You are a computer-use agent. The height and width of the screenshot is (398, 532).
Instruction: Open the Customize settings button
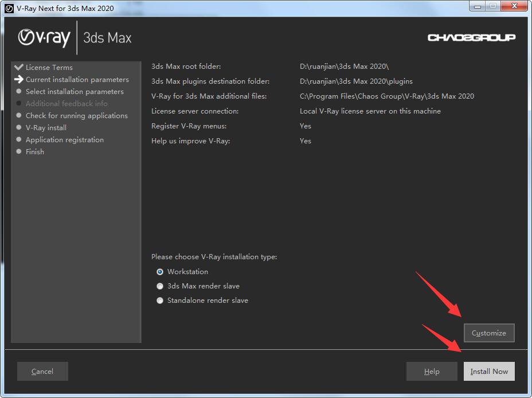click(489, 333)
